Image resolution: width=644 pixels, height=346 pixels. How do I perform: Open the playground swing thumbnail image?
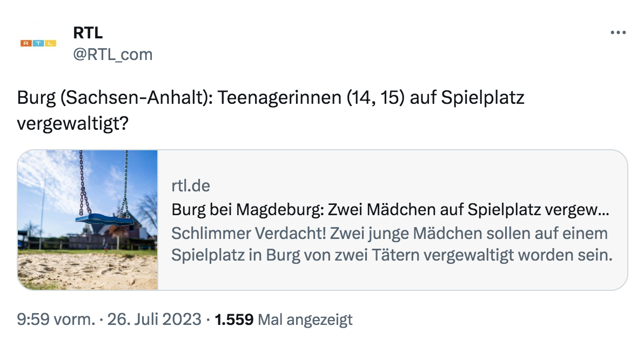point(88,220)
